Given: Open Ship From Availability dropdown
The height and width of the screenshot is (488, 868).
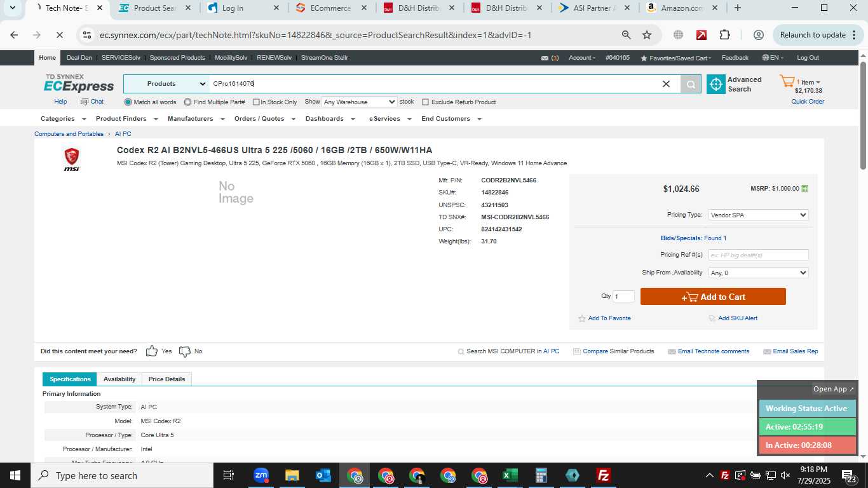Looking at the screenshot, I should point(758,273).
